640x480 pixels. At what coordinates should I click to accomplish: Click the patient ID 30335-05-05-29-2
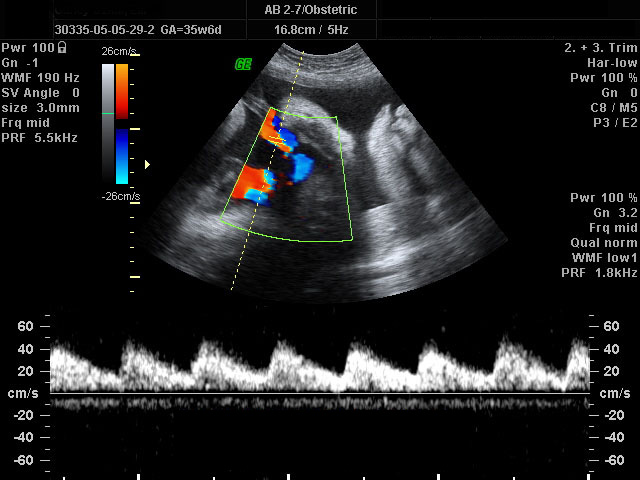(x=104, y=30)
